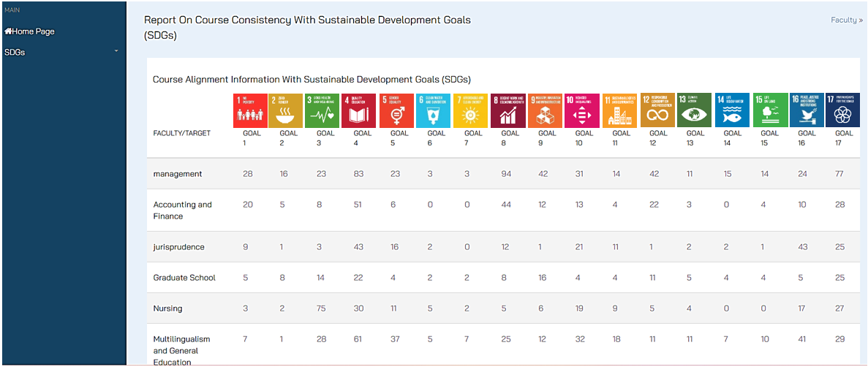This screenshot has width=868, height=367.
Task: Select the jurisprudence faculty row
Action: point(179,247)
